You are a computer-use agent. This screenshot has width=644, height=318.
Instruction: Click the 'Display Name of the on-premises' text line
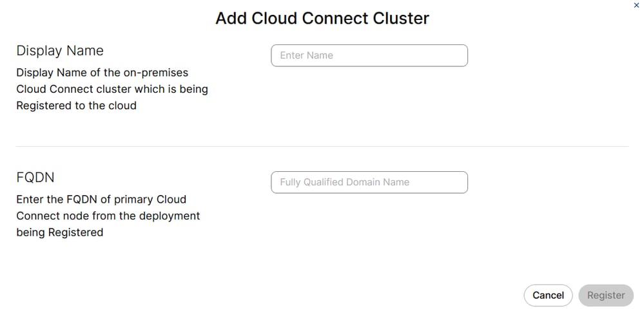tap(102, 73)
